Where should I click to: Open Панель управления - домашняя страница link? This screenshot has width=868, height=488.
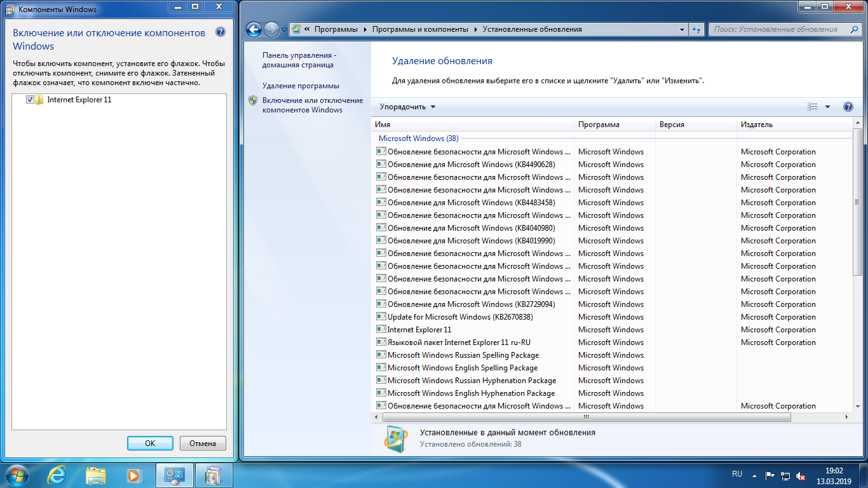click(299, 60)
